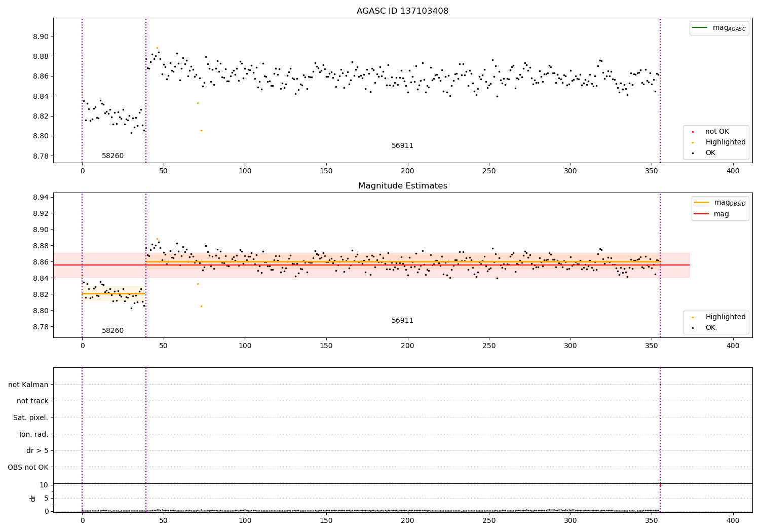760x532 pixels.
Task: Click OBSID label 58260 in Magnitude Estimates plot
Action: [x=112, y=331]
